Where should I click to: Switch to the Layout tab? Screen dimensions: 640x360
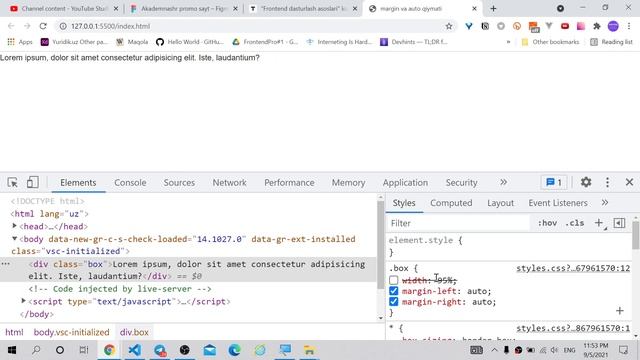500,203
